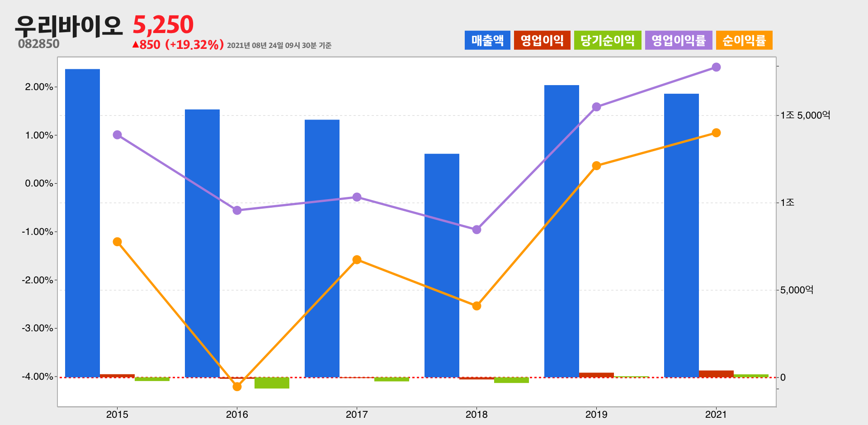Click the -2.00% left axis label
Screen dimensions: 868x425
click(x=38, y=280)
